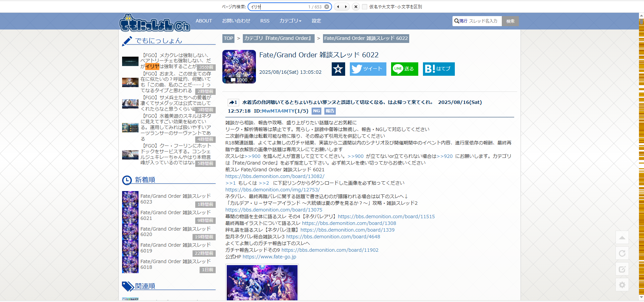644x302 pixels.
Task: Open the floating write-post pencil icon
Action: pos(622,269)
